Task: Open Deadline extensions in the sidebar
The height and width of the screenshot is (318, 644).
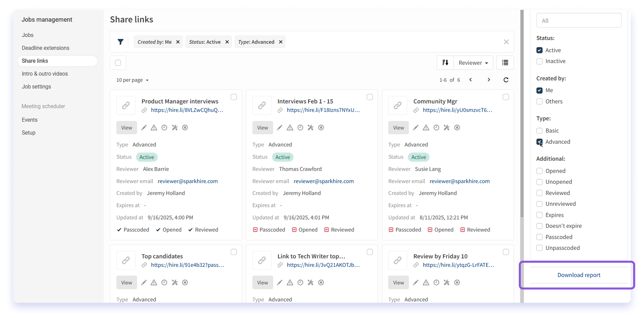Action: 45,48
